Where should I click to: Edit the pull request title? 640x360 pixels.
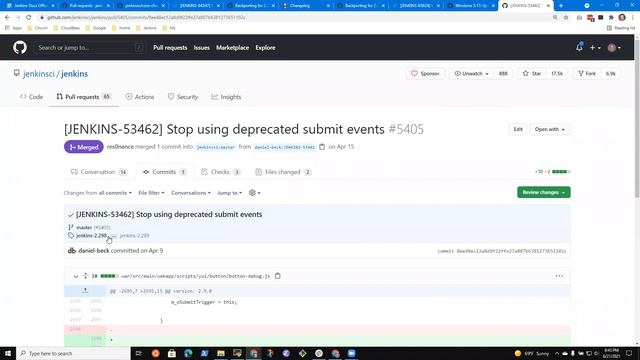pos(518,129)
